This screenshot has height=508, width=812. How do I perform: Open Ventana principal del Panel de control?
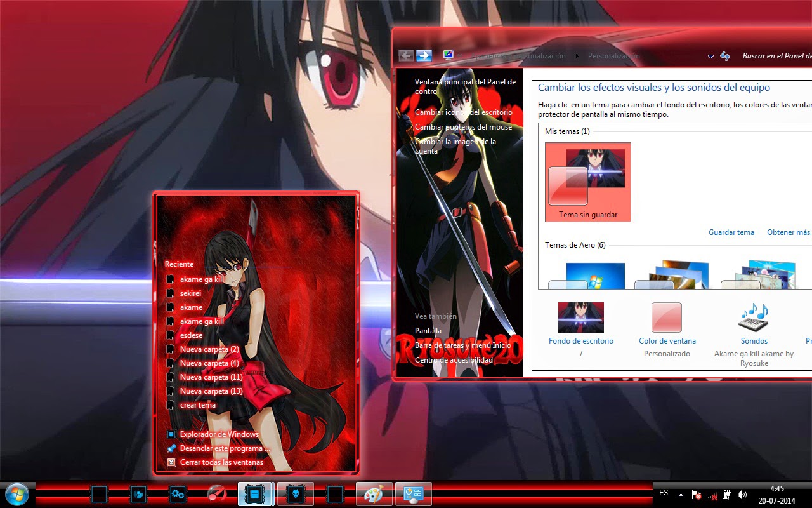click(465, 86)
